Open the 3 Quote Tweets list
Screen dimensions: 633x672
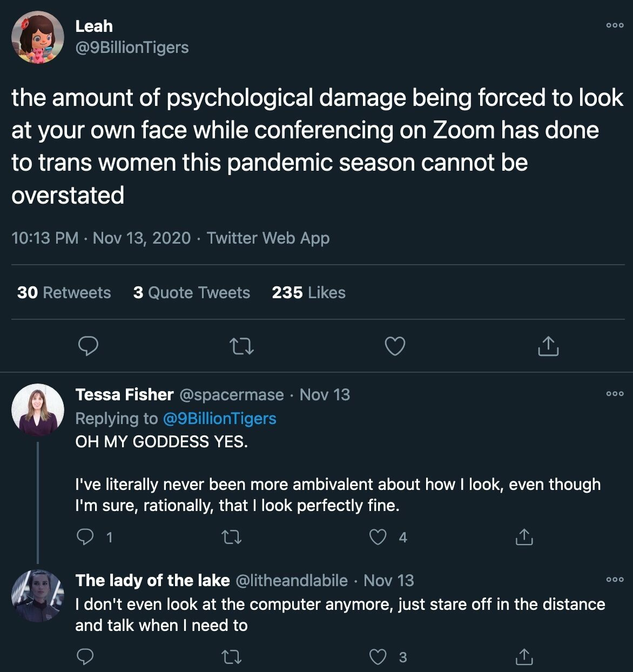pyautogui.click(x=192, y=293)
